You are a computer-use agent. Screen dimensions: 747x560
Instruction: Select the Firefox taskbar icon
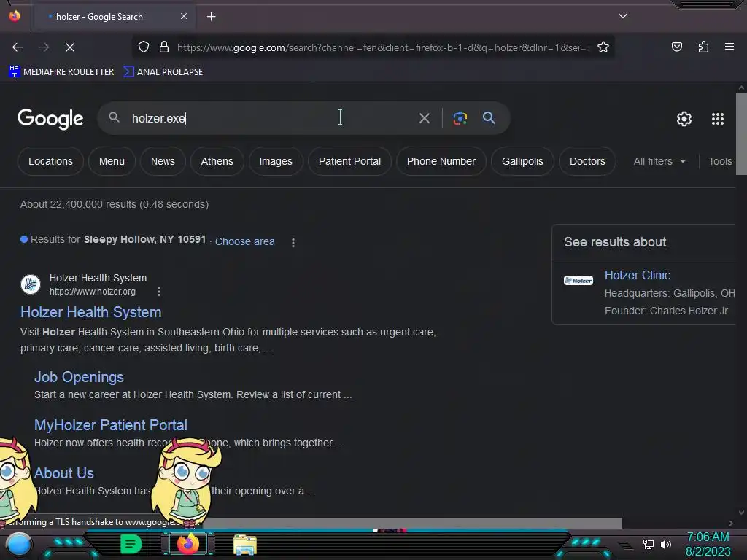pyautogui.click(x=187, y=544)
